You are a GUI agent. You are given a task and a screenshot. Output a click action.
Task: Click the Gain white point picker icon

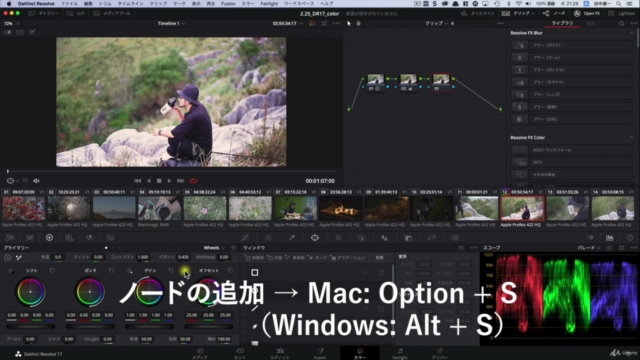(x=129, y=271)
